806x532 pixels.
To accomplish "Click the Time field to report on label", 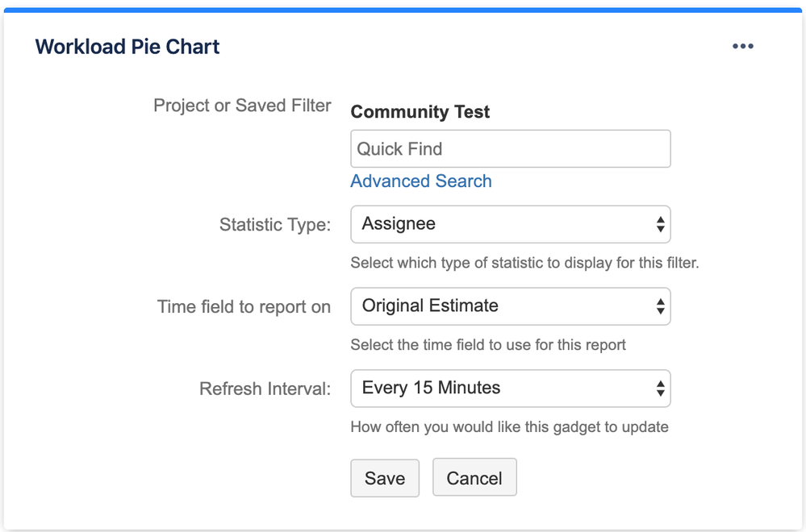I will click(x=244, y=307).
